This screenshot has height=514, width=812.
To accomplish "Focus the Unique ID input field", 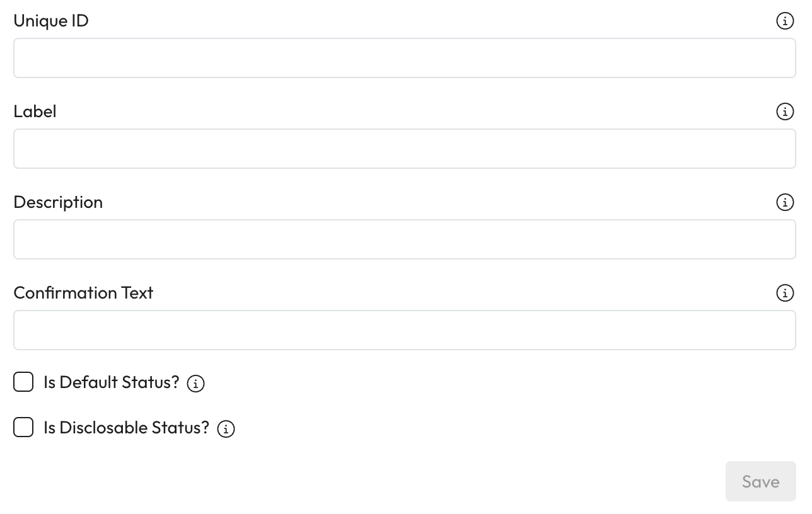I will (x=404, y=58).
